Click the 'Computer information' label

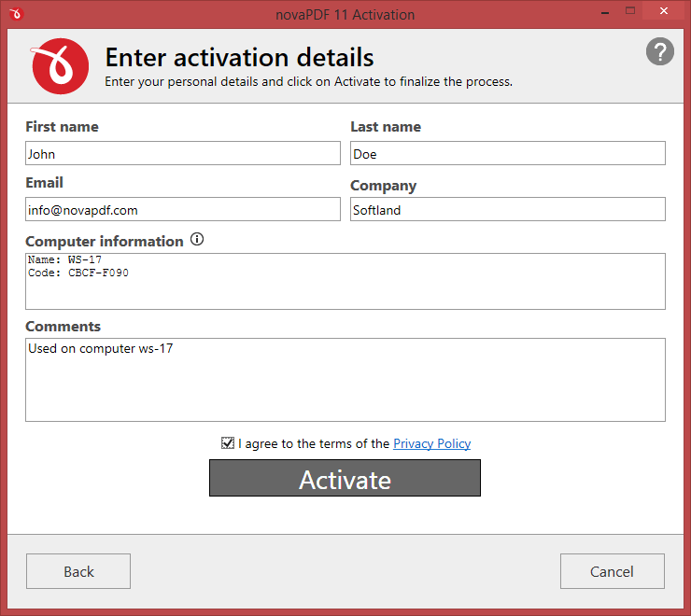point(105,242)
